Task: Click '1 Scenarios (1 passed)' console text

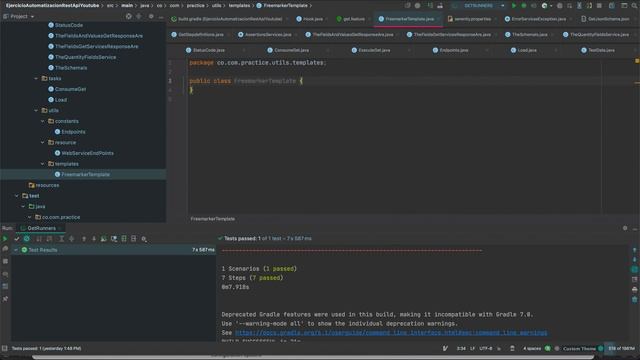Action: pyautogui.click(x=259, y=269)
